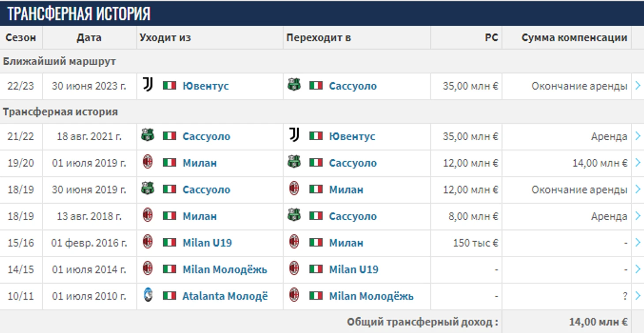The image size is (644, 333).
Task: Click the Сезон column header
Action: click(21, 38)
